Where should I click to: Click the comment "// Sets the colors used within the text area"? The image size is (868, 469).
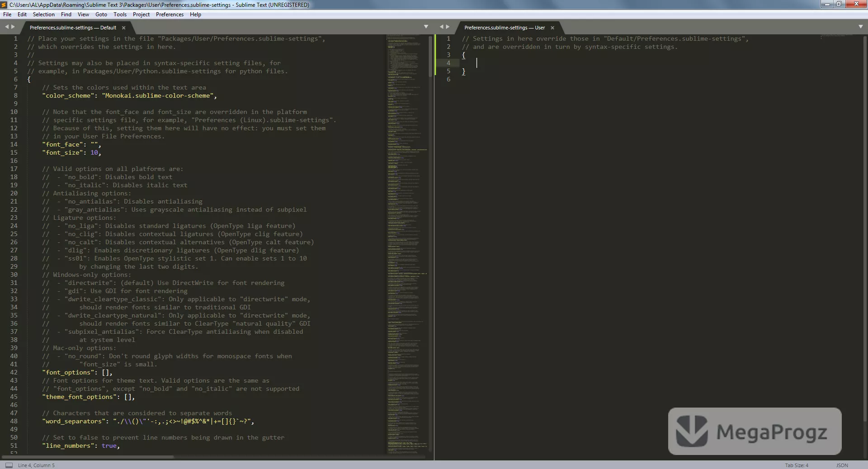point(124,88)
